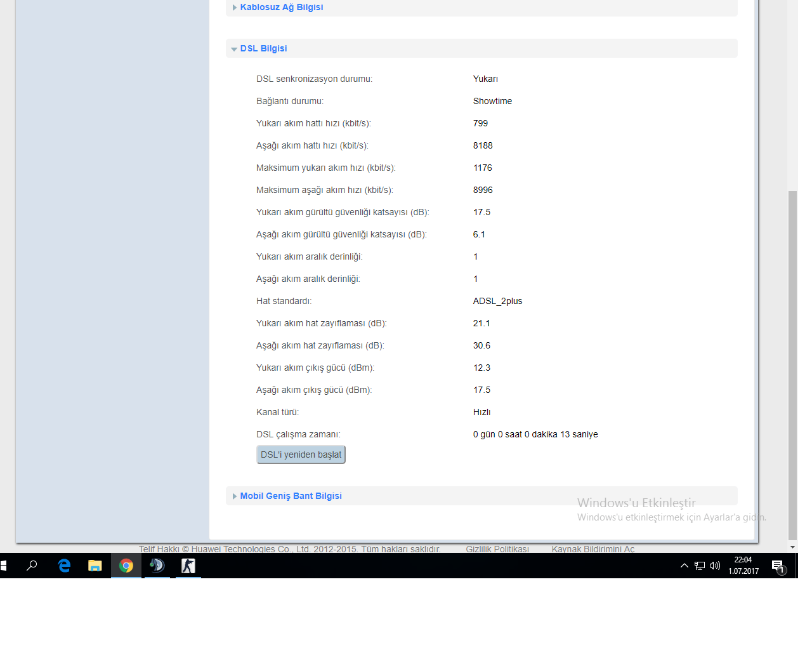Select the 'Hızlı' channel type value
Image resolution: width=812 pixels, height=650 pixels.
481,412
